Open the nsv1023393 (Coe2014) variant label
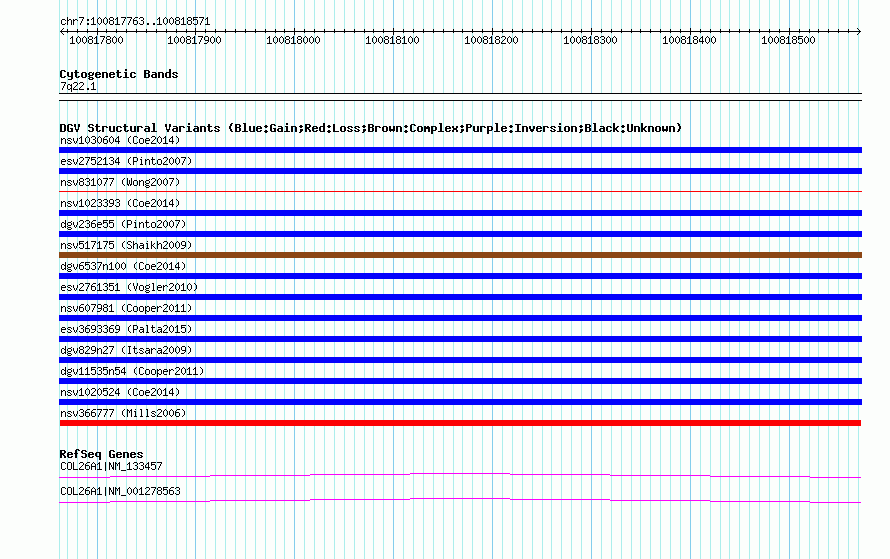 (x=120, y=203)
